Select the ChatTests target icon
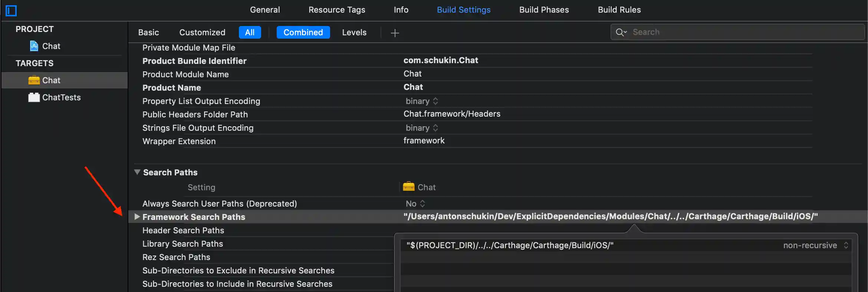This screenshot has height=292, width=868. pos(34,97)
